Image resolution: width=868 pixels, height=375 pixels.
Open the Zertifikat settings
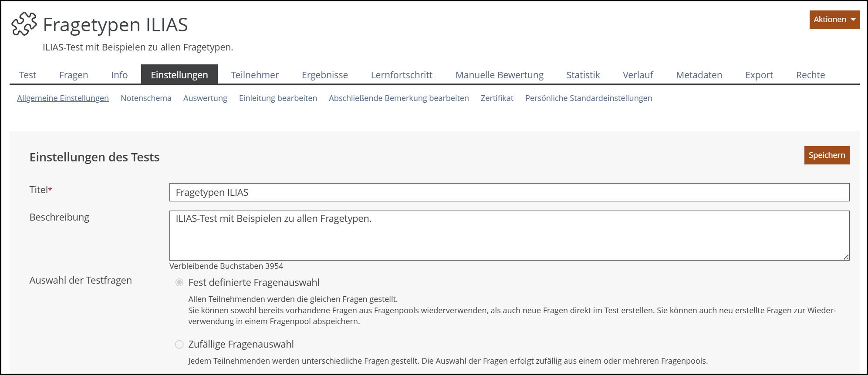[x=497, y=98]
